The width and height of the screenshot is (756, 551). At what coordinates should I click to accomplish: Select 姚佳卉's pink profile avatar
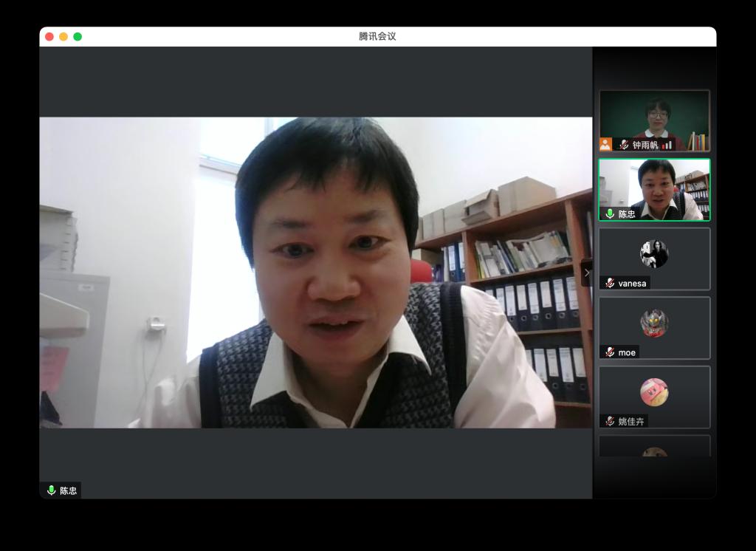[653, 392]
